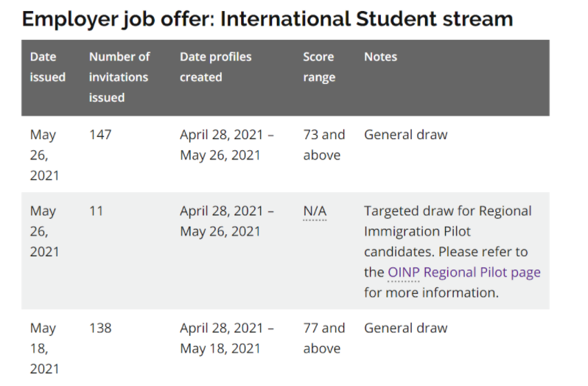This screenshot has width=588, height=386.
Task: Click 'April 28, 2021 – May 18, 2021' cell
Action: [x=227, y=338]
